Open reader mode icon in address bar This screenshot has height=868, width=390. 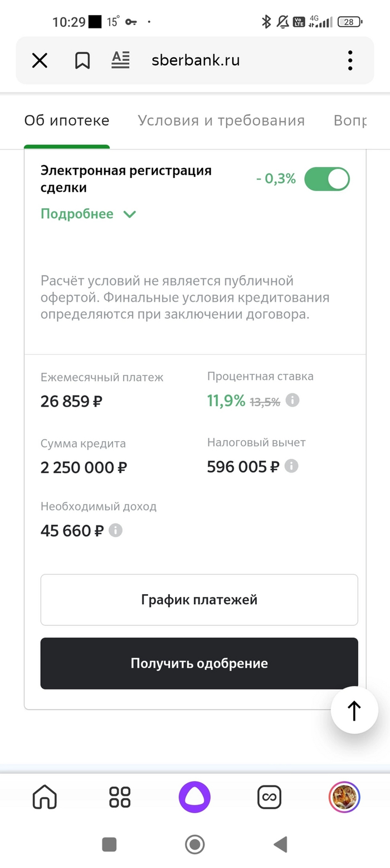tap(120, 60)
